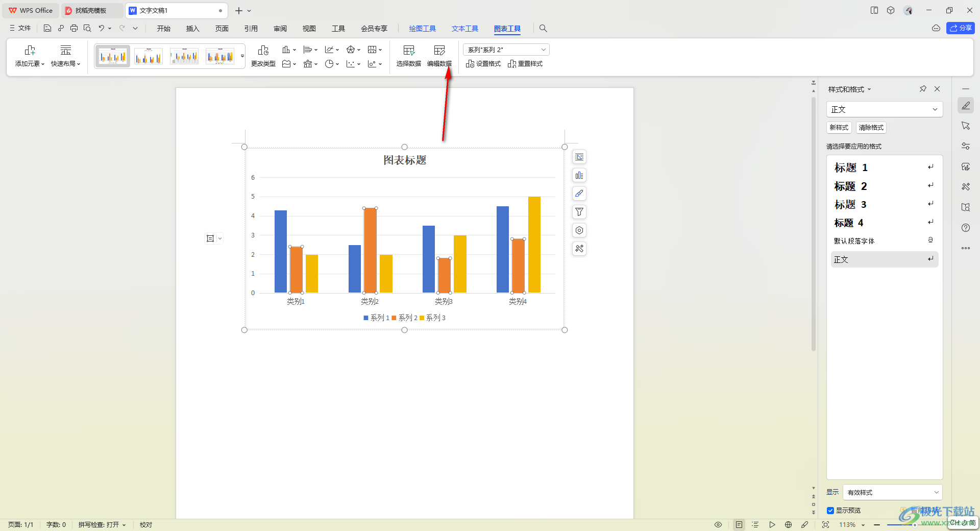Click the 重置样式 button
The image size is (980, 531).
point(525,64)
